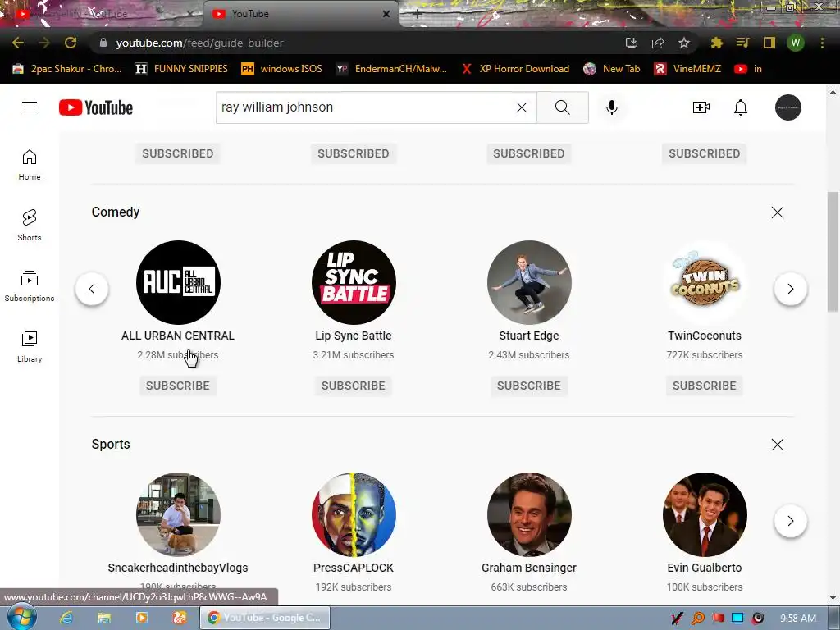Viewport: 840px width, 630px height.
Task: Show next Sports channels
Action: tap(790, 521)
